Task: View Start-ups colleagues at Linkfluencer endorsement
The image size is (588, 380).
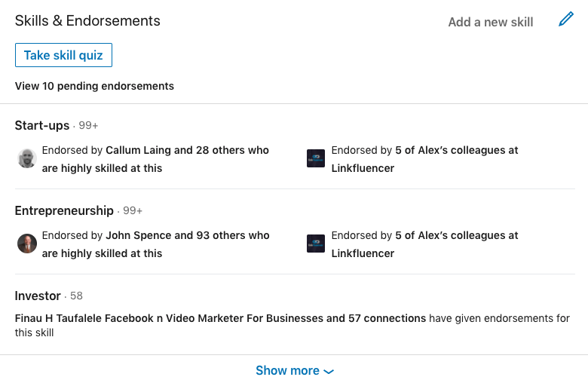Action: (x=424, y=159)
